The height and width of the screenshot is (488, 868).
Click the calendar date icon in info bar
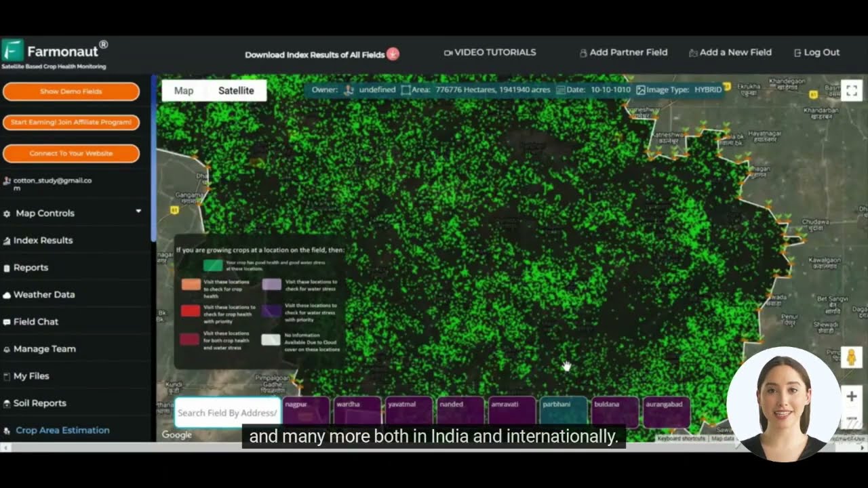560,89
